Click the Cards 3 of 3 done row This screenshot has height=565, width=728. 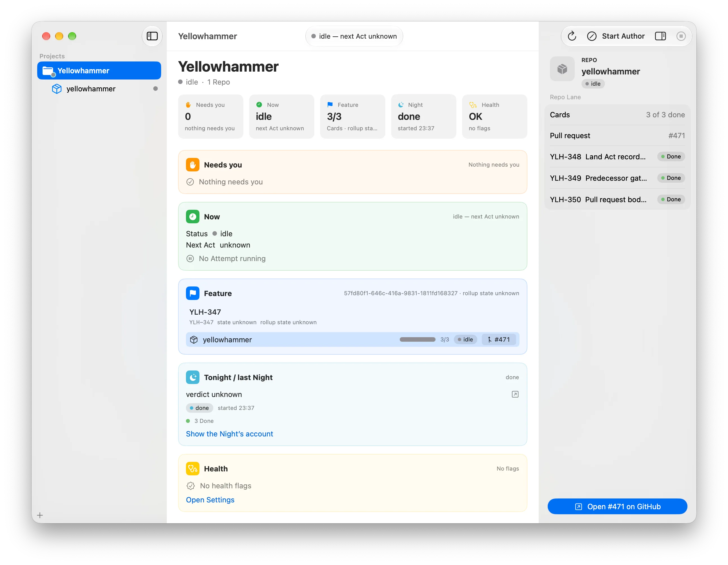click(x=617, y=115)
